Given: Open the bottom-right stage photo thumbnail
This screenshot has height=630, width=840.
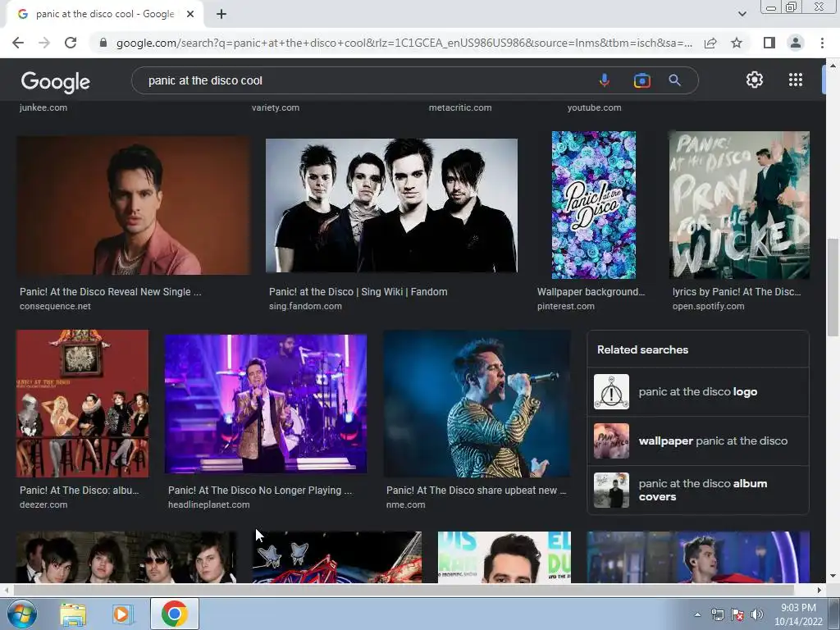Looking at the screenshot, I should 698,557.
